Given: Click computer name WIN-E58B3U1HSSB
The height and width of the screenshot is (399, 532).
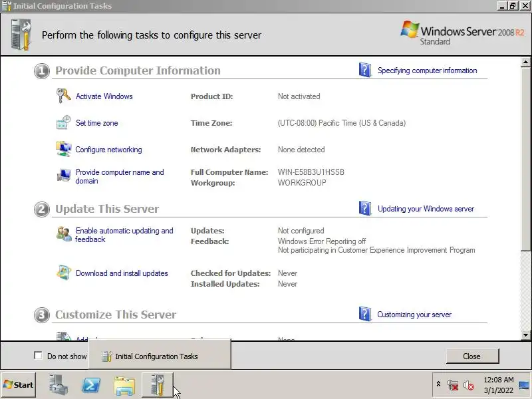Looking at the screenshot, I should 311,172.
